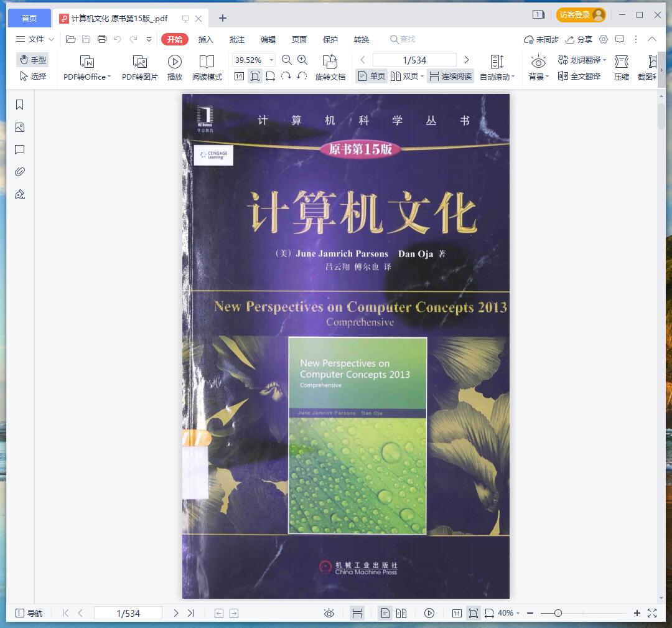Click 压缩 compress icon
This screenshot has height=628, width=672.
622,68
